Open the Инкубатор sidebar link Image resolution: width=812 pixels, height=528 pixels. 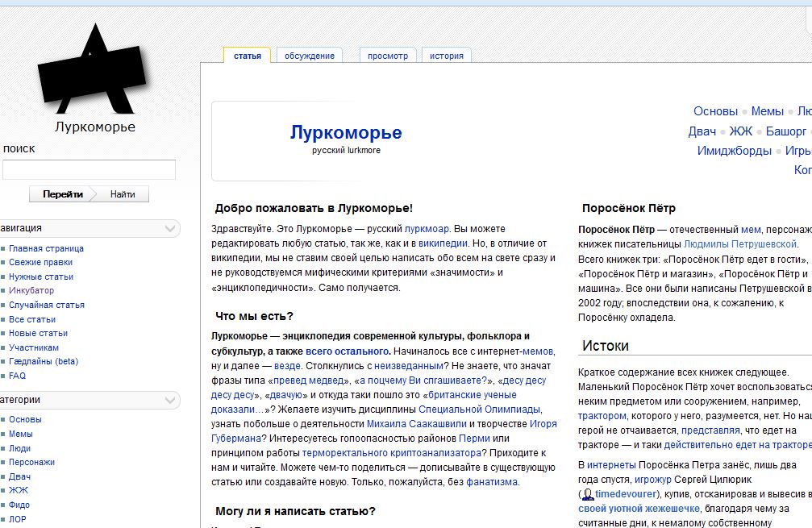(31, 290)
